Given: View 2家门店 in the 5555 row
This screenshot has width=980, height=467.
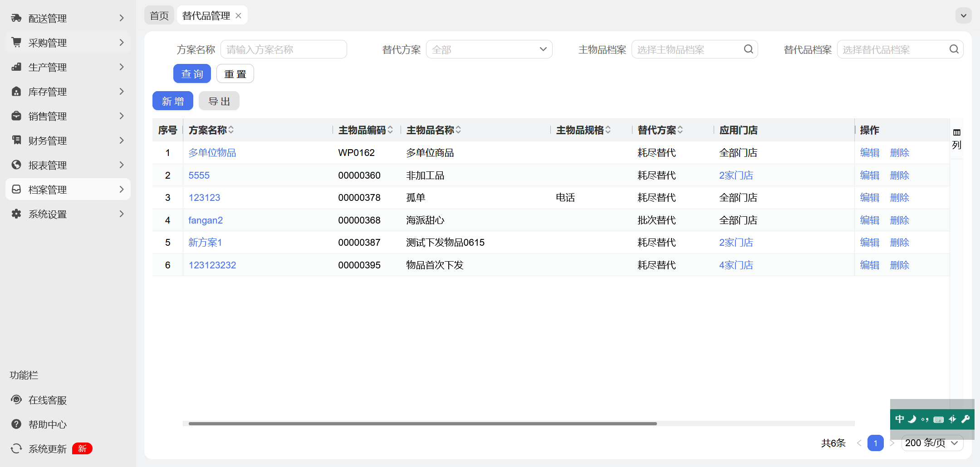Looking at the screenshot, I should [736, 175].
